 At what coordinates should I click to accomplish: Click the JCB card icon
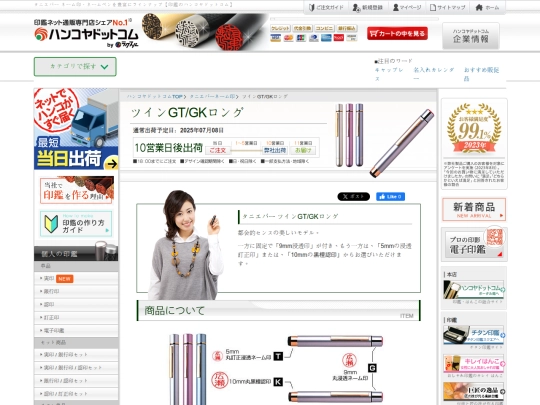301,38
